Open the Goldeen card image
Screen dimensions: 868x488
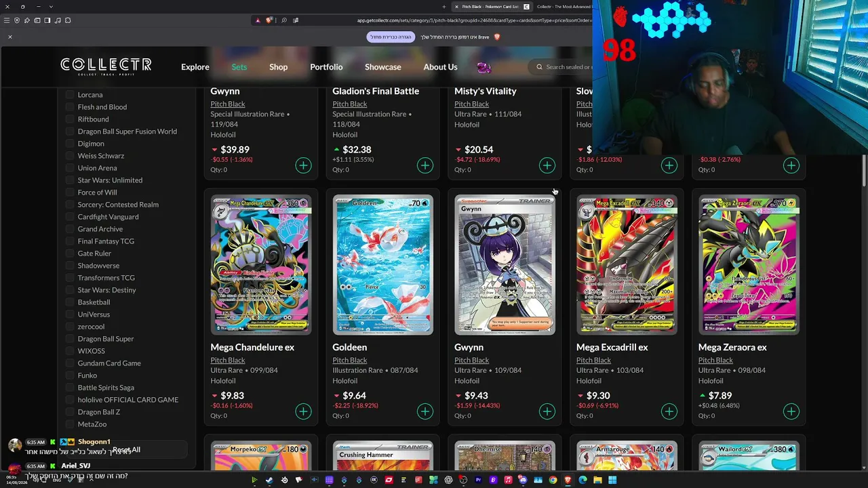pyautogui.click(x=383, y=265)
